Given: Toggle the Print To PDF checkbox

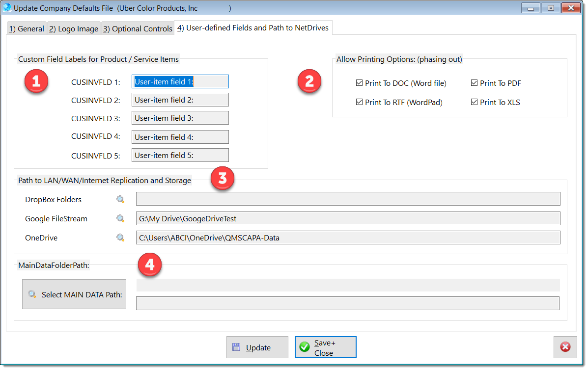Looking at the screenshot, I should (474, 83).
